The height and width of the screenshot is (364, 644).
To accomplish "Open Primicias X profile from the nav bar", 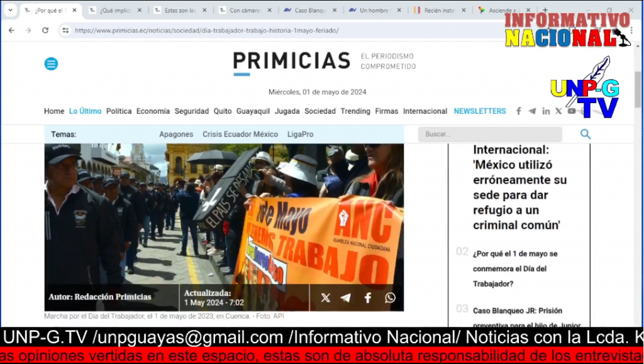I will [x=558, y=111].
